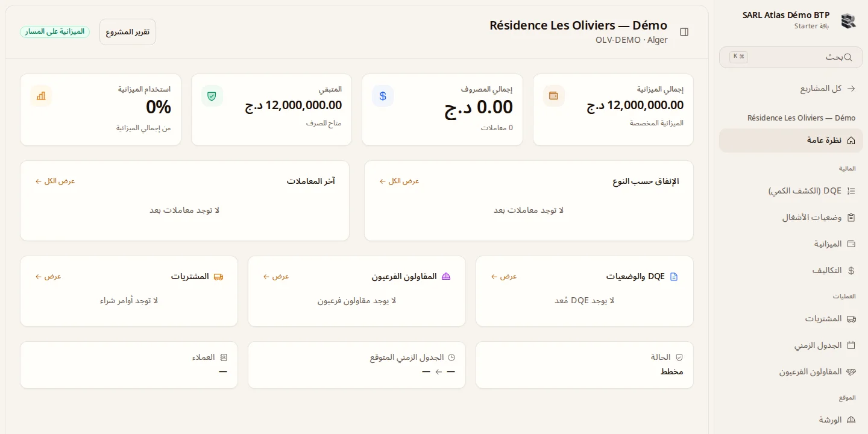The height and width of the screenshot is (434, 868).
Task: Click the shield icon in المتبقي card
Action: click(212, 96)
